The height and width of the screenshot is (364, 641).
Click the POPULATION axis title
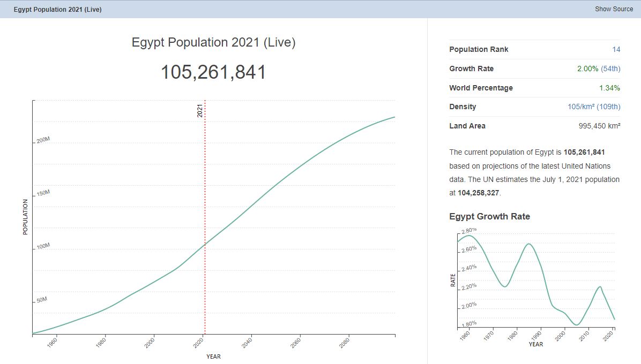coord(25,217)
